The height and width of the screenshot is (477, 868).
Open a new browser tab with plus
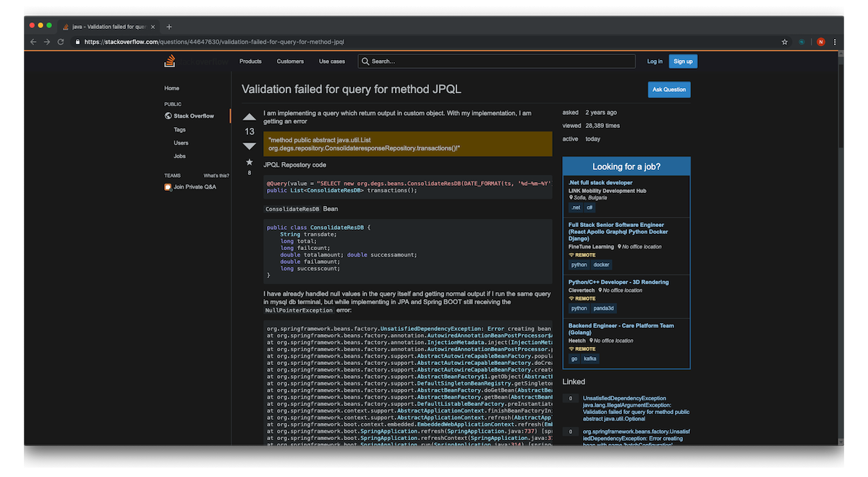coord(169,27)
